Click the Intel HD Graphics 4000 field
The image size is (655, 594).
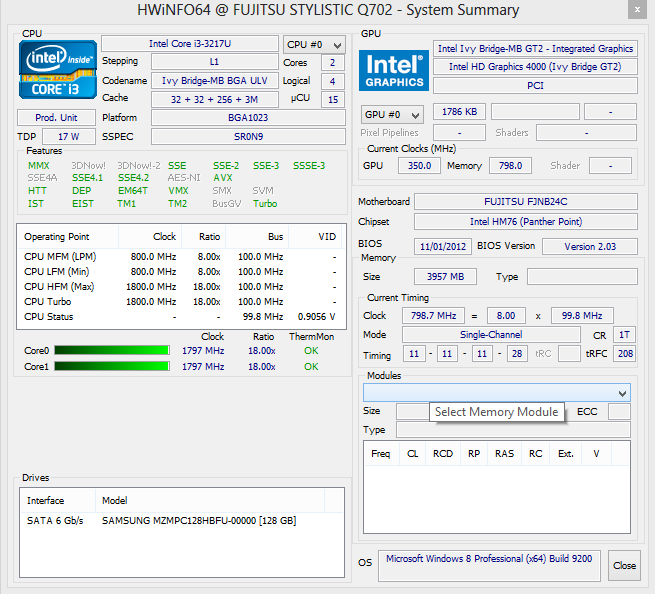point(535,67)
